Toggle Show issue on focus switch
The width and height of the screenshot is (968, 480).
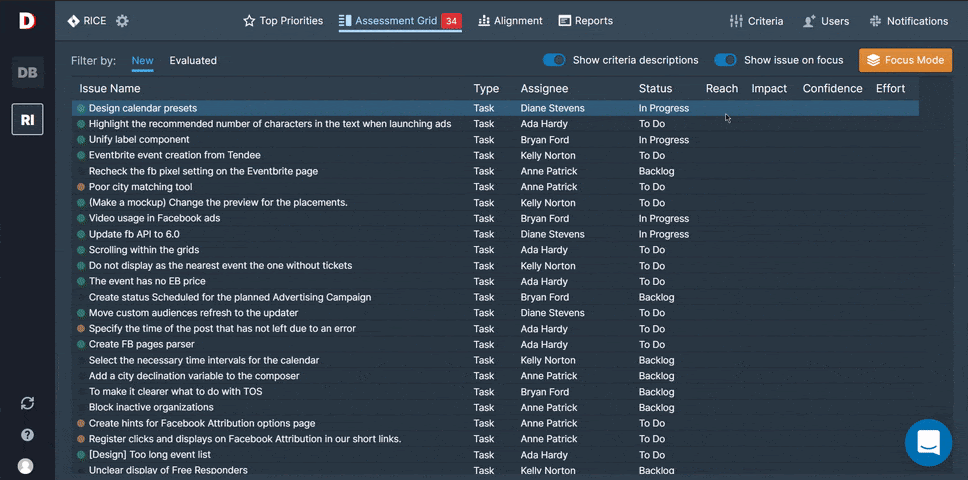click(725, 60)
